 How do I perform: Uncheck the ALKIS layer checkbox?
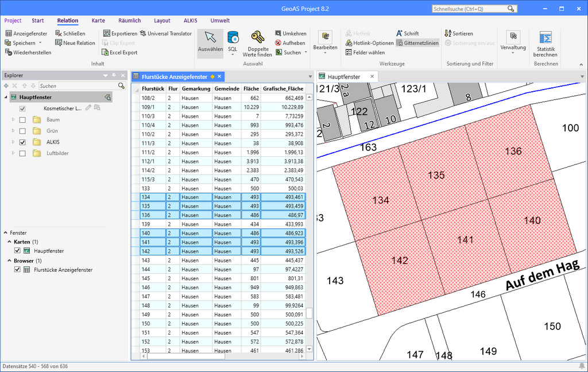[x=22, y=142]
